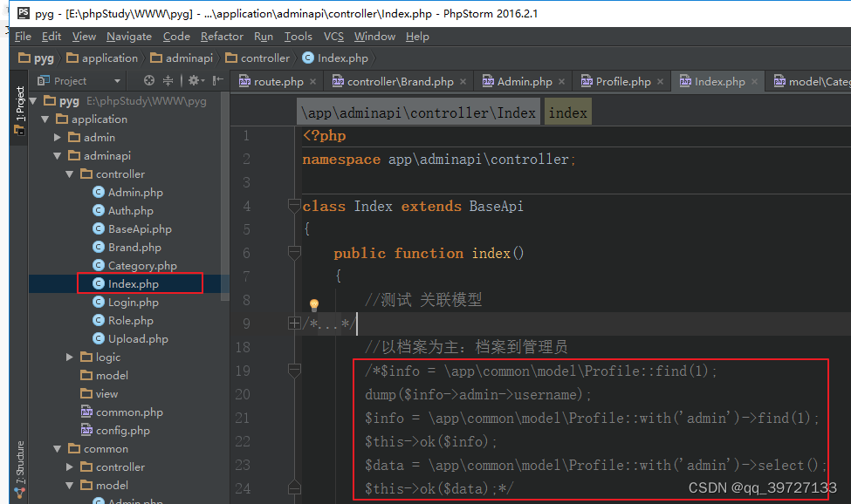Open the 1: Project tool window button
The width and height of the screenshot is (851, 504).
[19, 110]
